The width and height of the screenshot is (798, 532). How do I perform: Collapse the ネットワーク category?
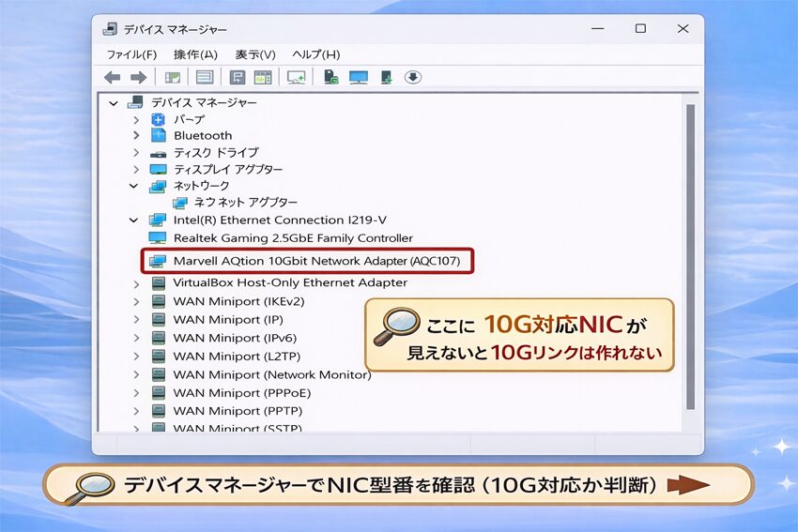[136, 186]
